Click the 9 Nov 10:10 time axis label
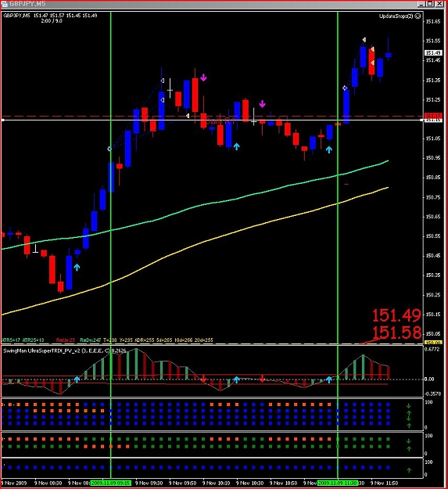The height and width of the screenshot is (489, 448). 217,483
